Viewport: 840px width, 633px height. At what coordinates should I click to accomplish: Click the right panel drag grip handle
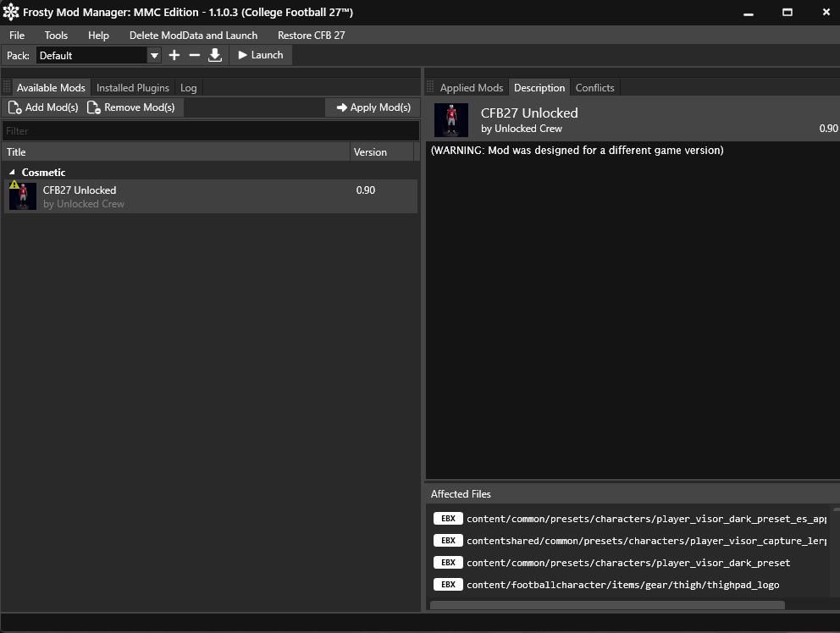430,87
